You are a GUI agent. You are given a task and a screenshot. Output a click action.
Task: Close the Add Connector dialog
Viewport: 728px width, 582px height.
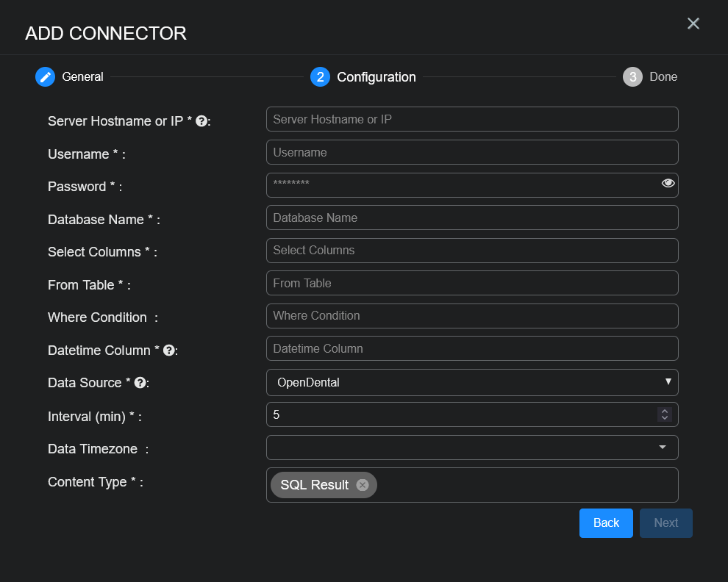point(693,24)
